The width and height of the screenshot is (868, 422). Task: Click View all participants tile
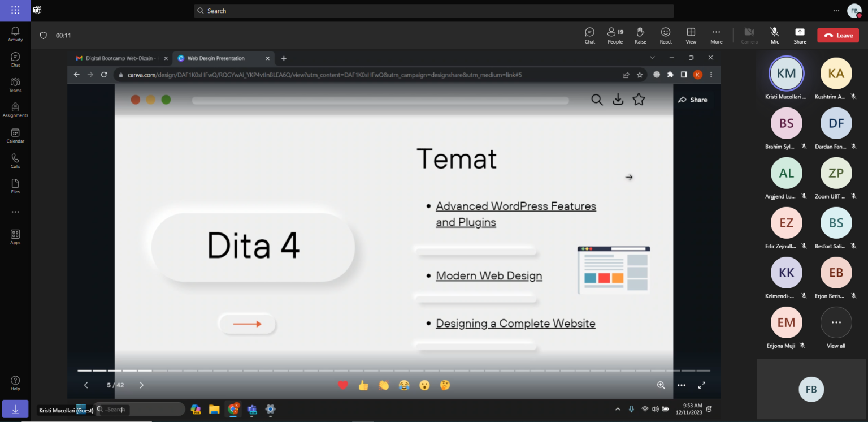click(x=836, y=328)
